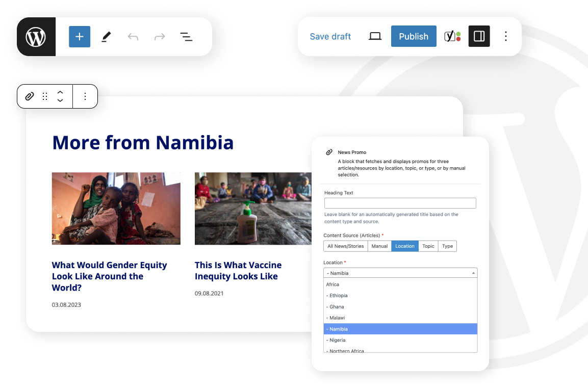Open the Yoast SEO panel icon

point(452,36)
